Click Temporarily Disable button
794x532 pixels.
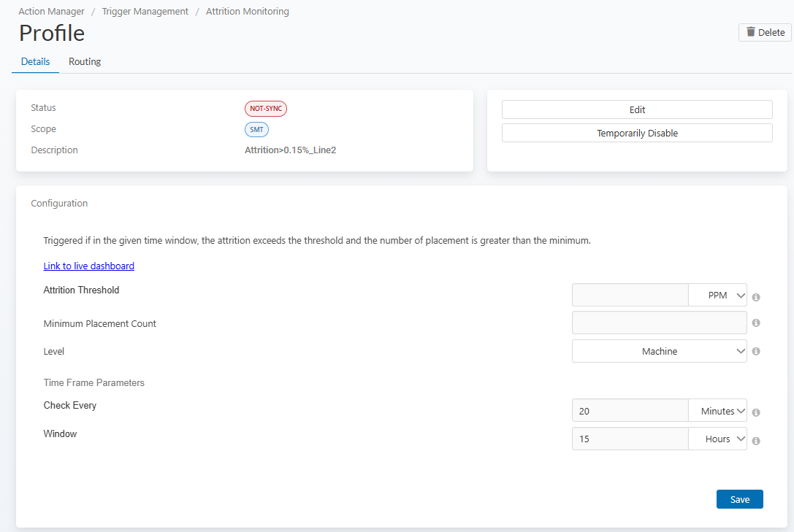click(x=637, y=134)
